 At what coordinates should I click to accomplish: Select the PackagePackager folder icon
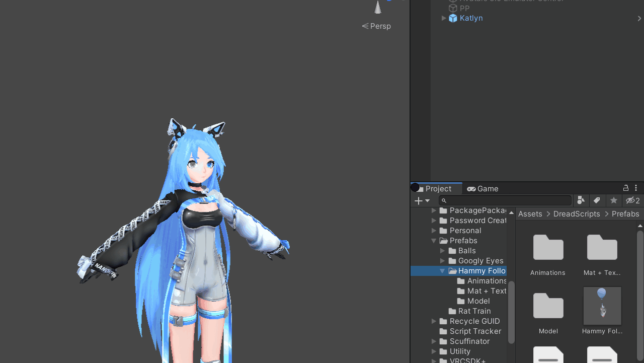click(x=443, y=210)
